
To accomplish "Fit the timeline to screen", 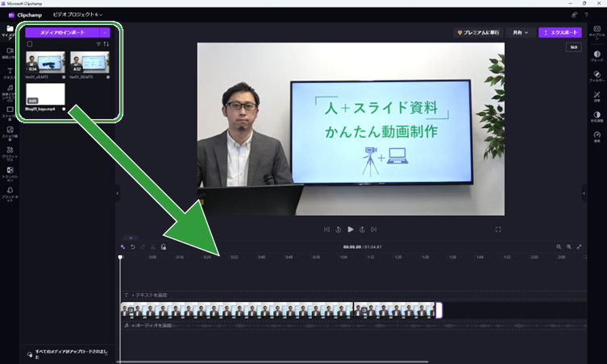I will coord(579,246).
